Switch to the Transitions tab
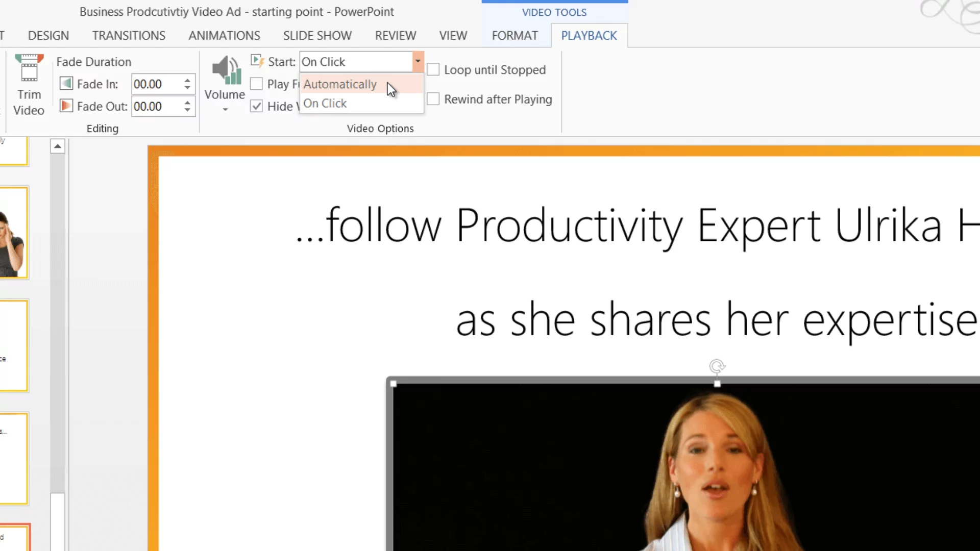 129,35
